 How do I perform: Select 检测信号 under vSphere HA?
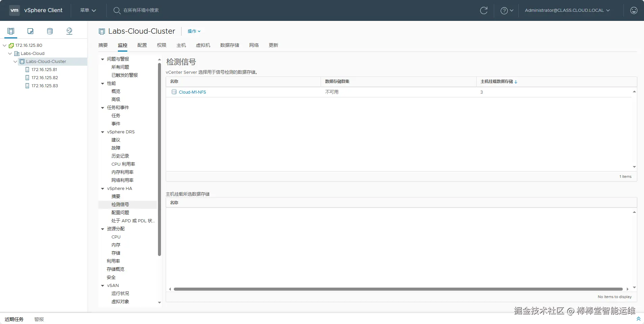pos(120,205)
